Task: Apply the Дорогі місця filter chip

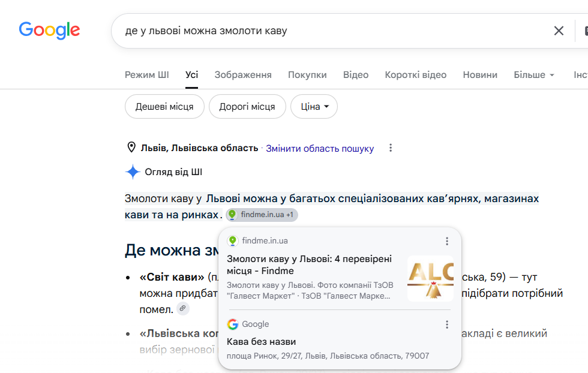Action: tap(247, 107)
